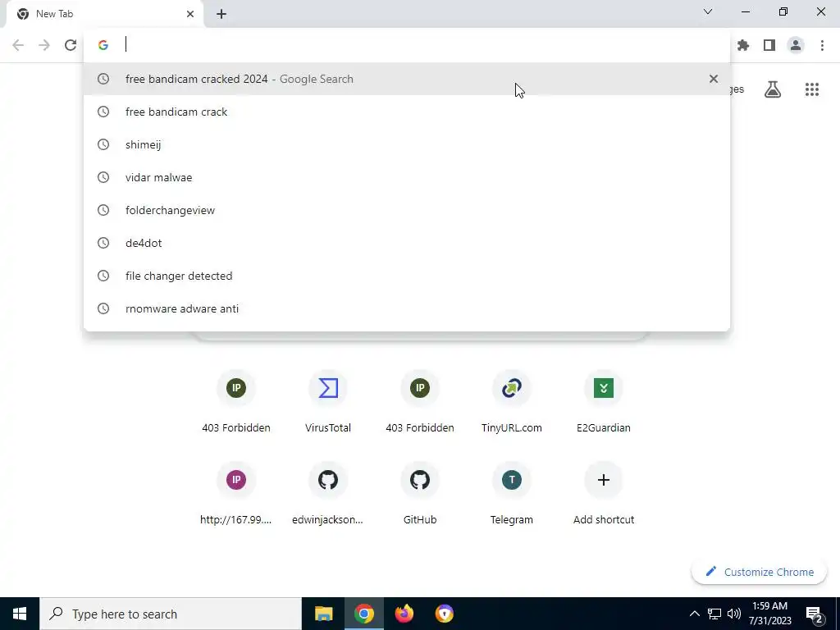The width and height of the screenshot is (840, 630).
Task: Open the first 403 Forbidden shortcut
Action: pos(236,402)
